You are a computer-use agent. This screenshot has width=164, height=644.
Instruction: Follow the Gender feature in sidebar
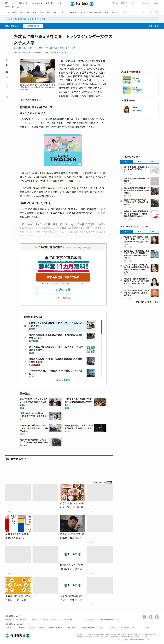click(137, 91)
